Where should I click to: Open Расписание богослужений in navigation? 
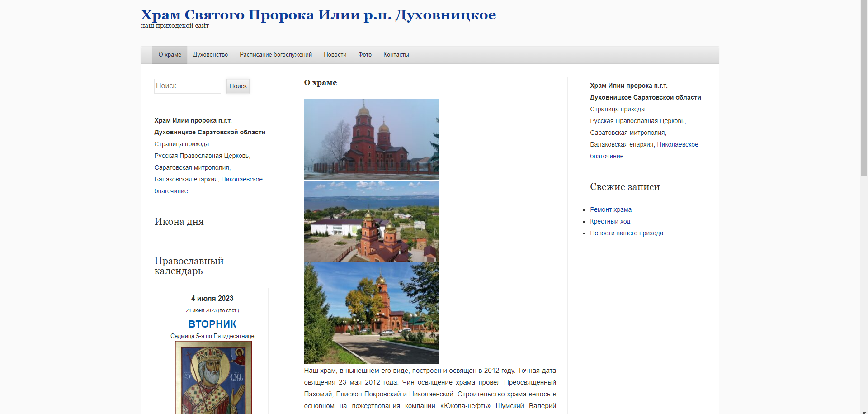275,55
